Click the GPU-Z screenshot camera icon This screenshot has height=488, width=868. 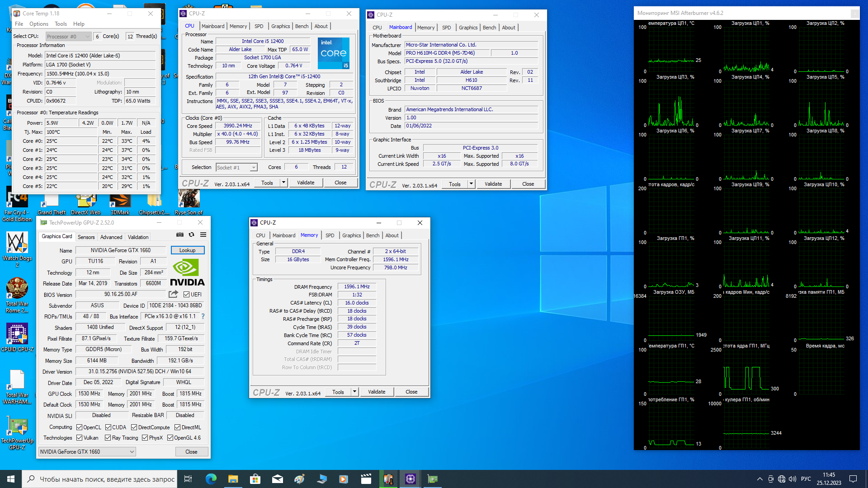tap(180, 235)
